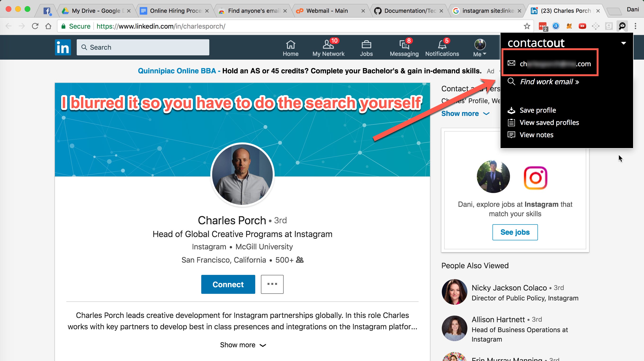Click the Instagram logo in jobs card
644x361 pixels.
pyautogui.click(x=535, y=178)
